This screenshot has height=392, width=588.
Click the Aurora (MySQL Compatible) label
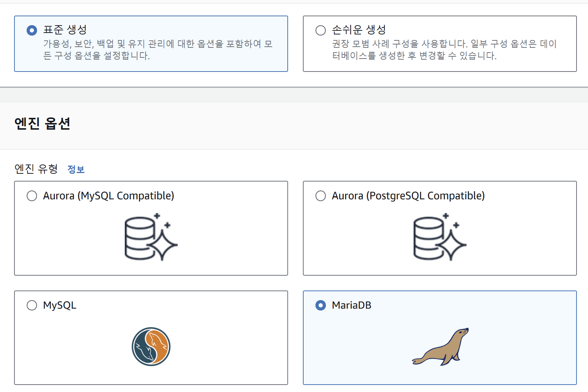pos(108,196)
